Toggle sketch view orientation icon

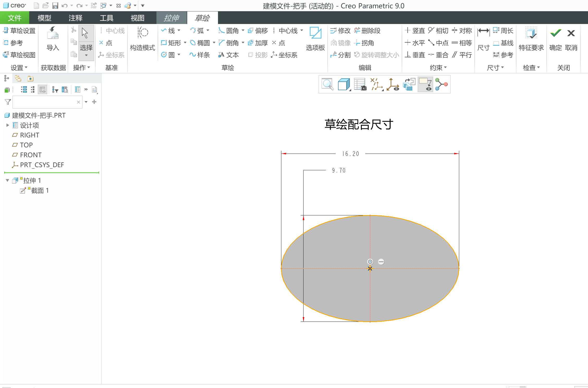click(x=409, y=84)
